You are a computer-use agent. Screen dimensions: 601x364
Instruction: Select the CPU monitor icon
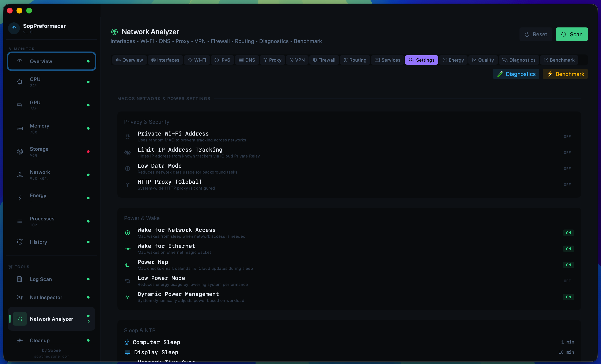20,82
